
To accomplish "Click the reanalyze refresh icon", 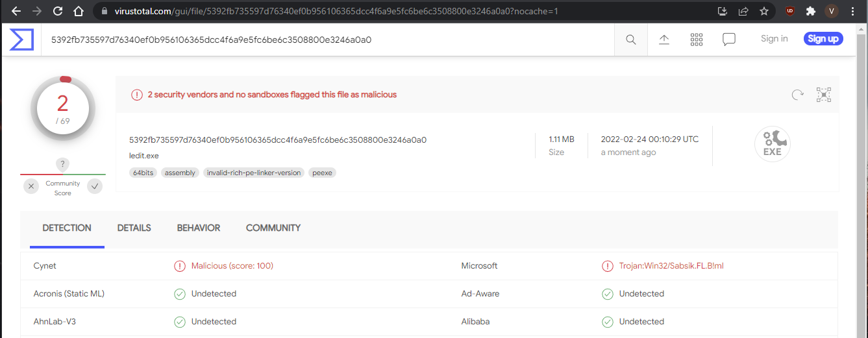I will point(798,95).
